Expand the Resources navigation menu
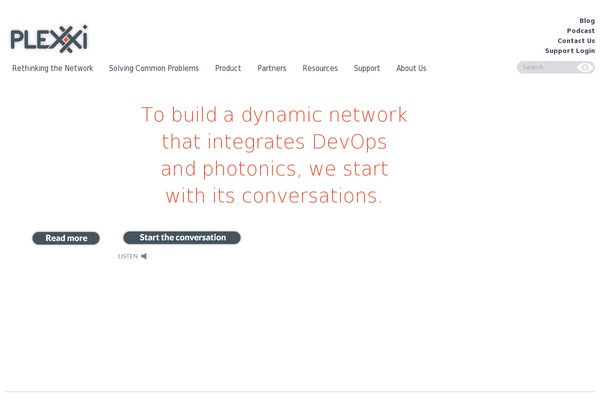Viewport: 600px width, 400px height. [x=320, y=68]
